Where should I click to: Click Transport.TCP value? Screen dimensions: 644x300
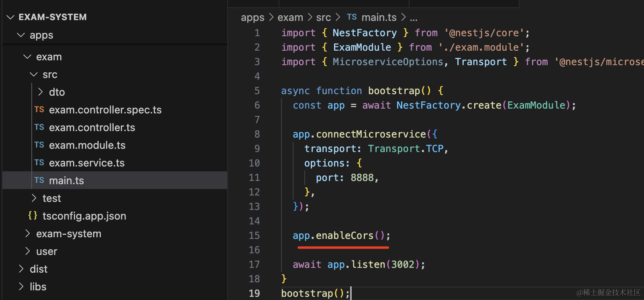pos(406,149)
